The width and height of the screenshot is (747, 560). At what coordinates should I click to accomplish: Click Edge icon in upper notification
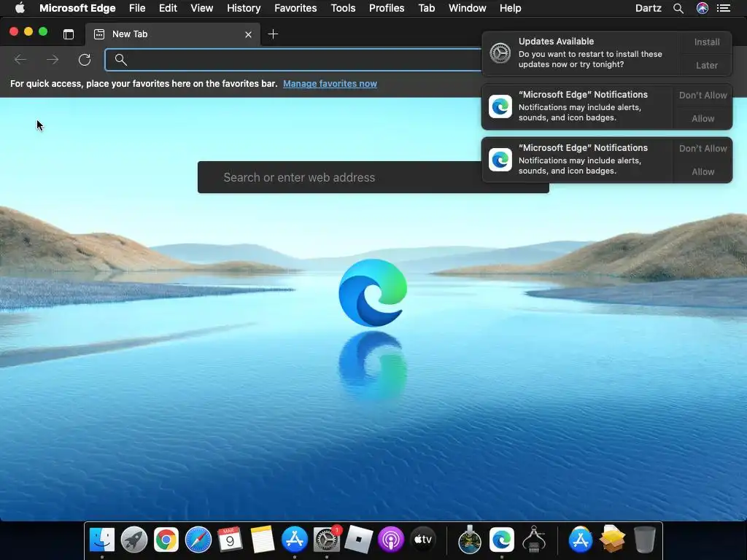(500, 106)
